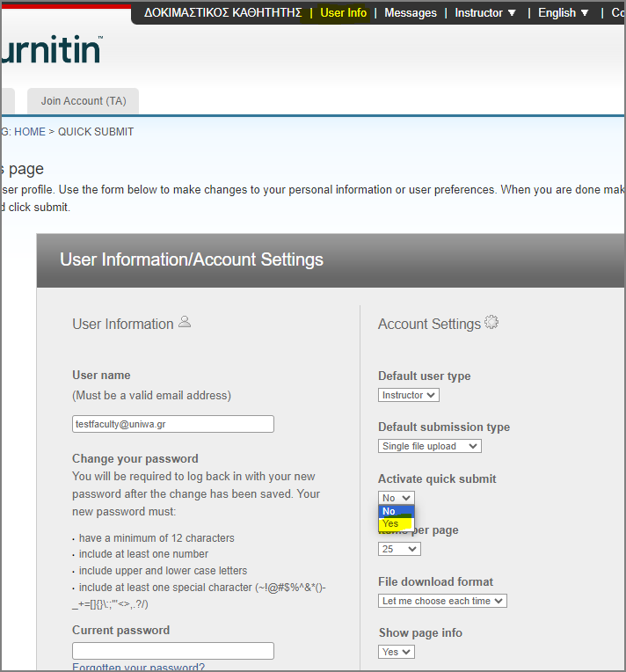
Task: Click the Default user type label
Action: coord(424,376)
